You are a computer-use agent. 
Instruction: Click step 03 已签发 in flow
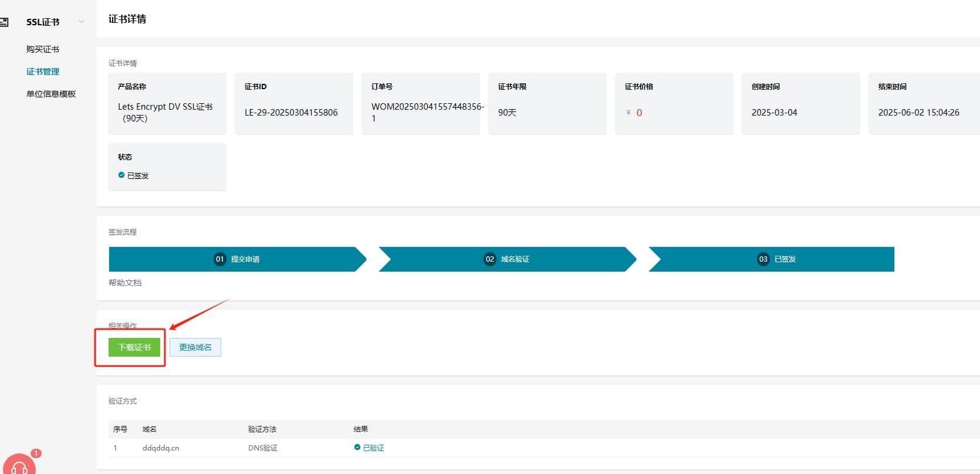(776, 259)
